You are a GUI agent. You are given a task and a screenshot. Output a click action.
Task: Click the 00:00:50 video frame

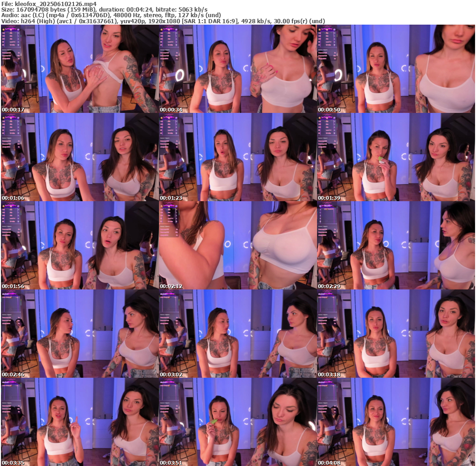click(x=396, y=69)
